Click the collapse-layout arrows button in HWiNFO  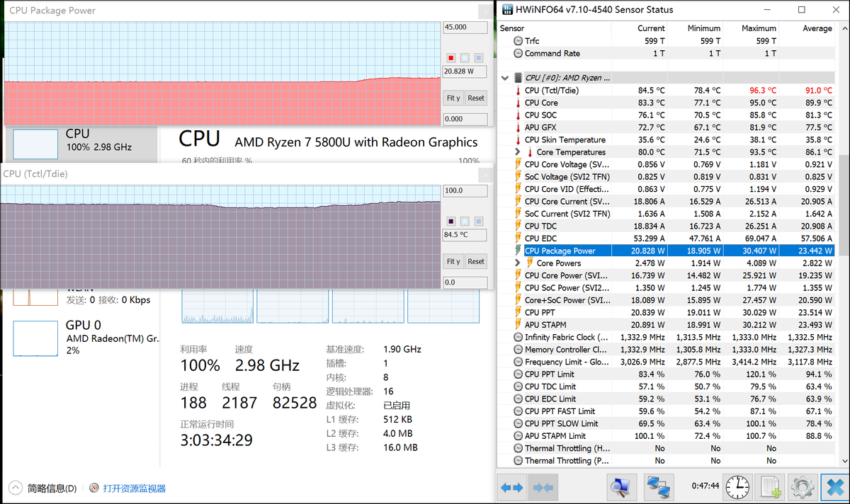point(543,487)
